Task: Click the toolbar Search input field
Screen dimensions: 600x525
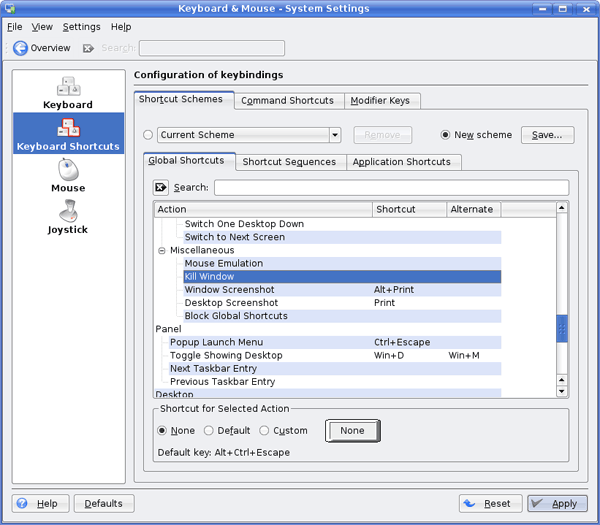Action: tap(212, 48)
